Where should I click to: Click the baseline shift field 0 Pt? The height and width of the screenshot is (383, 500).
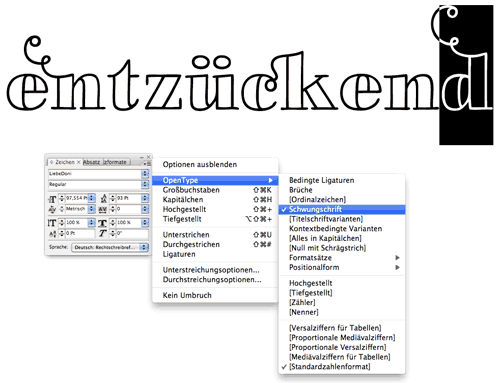coord(80,233)
